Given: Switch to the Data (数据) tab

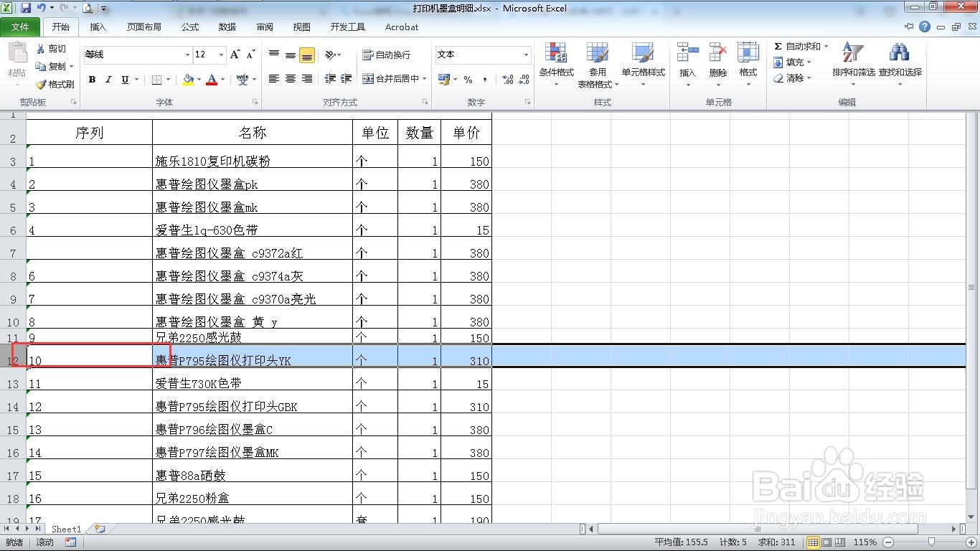Looking at the screenshot, I should pos(227,27).
